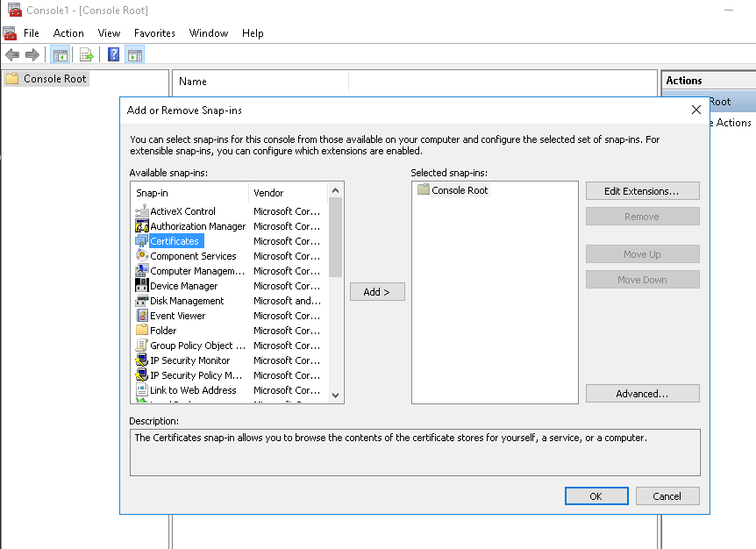Click the Add button to add the snap-in
Viewport: 756px width, 549px height.
click(x=377, y=291)
